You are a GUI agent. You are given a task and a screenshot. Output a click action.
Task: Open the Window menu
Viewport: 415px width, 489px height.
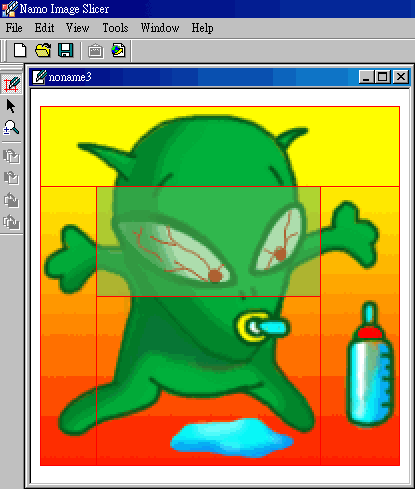[x=160, y=28]
